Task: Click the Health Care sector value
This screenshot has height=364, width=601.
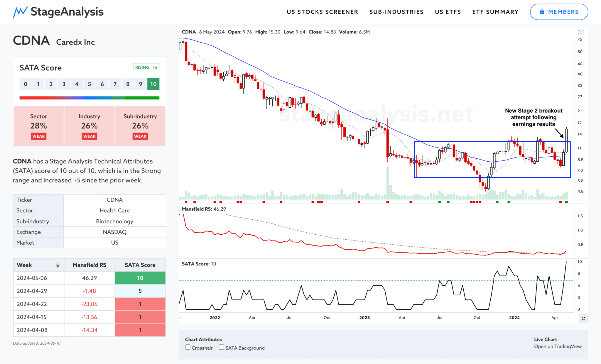Action: pos(114,210)
